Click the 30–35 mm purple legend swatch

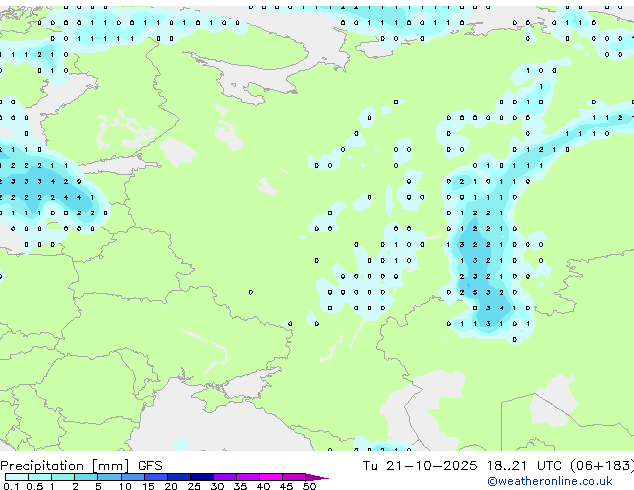(225, 477)
